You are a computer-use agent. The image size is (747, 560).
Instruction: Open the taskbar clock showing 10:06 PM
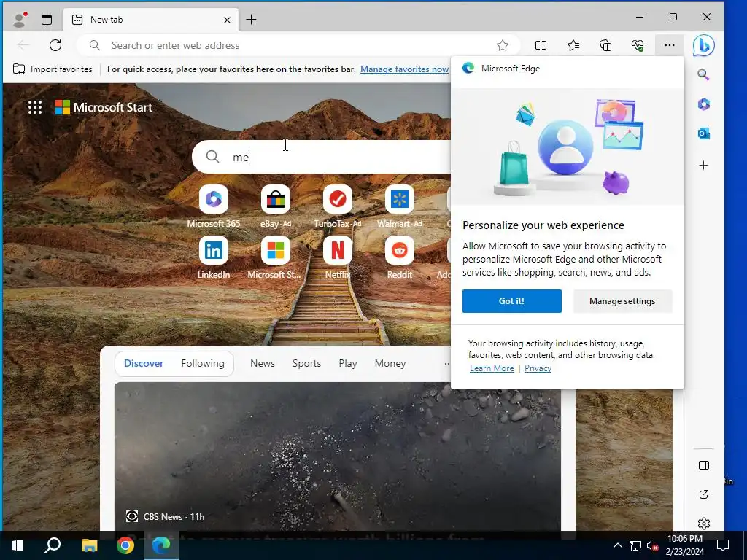[684, 545]
